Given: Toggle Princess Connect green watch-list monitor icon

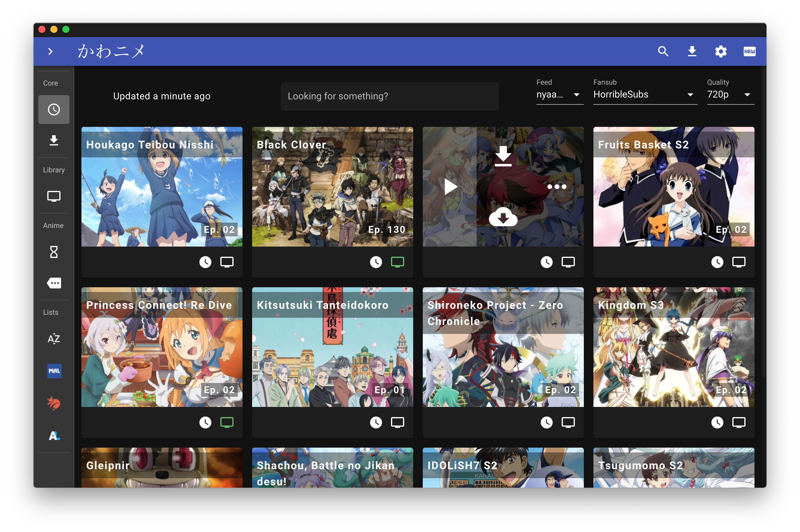Looking at the screenshot, I should pyautogui.click(x=227, y=422).
